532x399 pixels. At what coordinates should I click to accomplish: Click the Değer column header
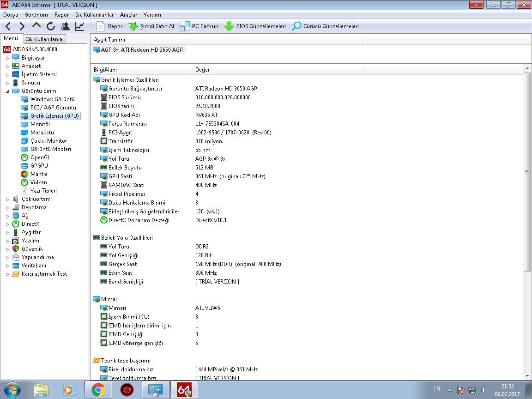[278, 70]
